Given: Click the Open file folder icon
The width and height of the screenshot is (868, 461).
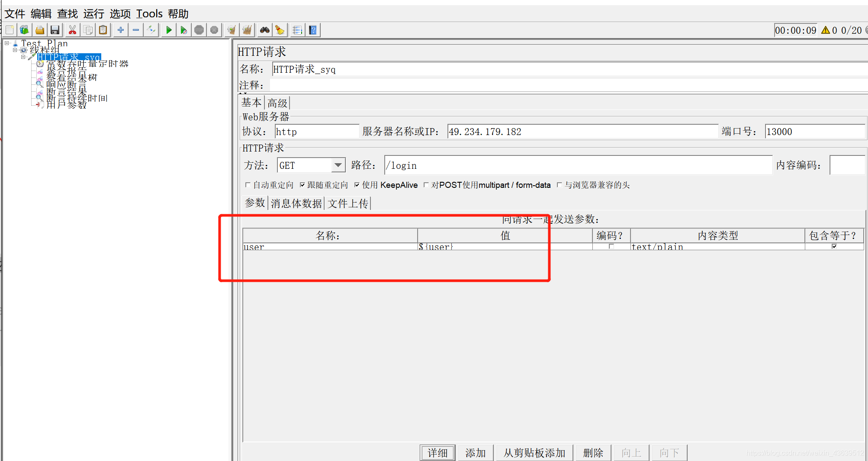Looking at the screenshot, I should coord(39,30).
